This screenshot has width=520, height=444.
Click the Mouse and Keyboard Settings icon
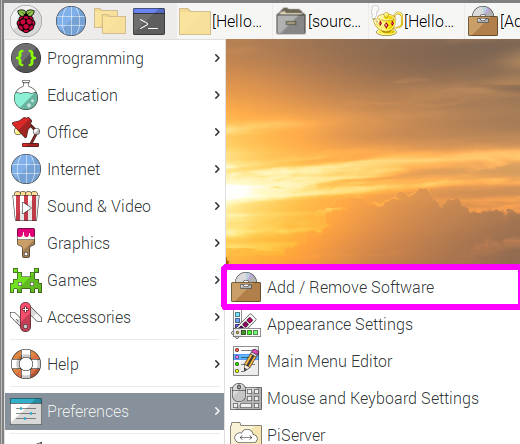click(246, 397)
